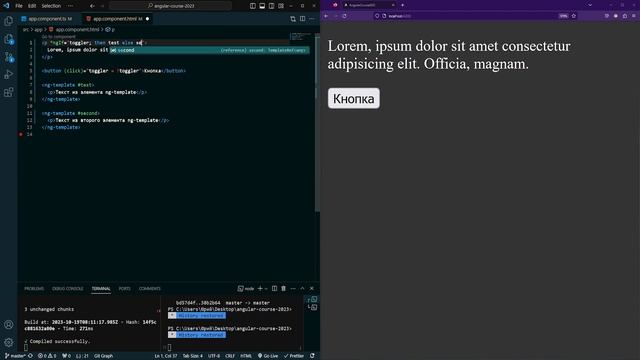Open the Extensions view
The image size is (640, 360).
tap(9, 92)
